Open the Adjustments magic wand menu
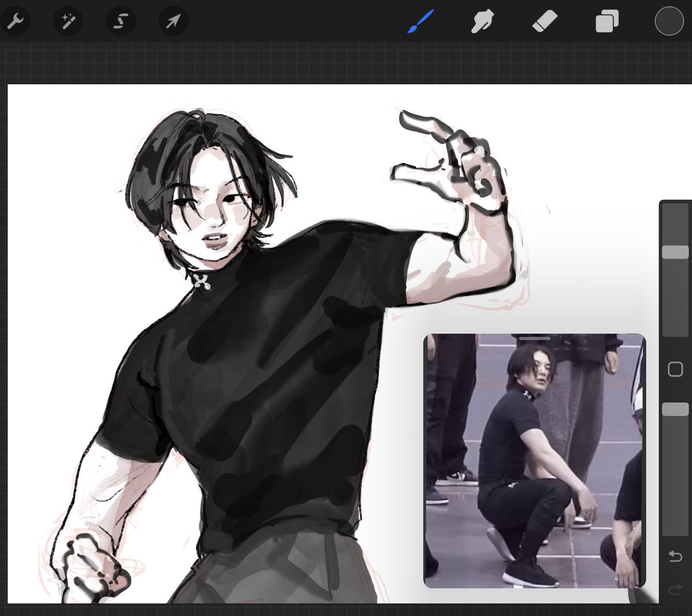This screenshot has height=616, width=692. [67, 21]
